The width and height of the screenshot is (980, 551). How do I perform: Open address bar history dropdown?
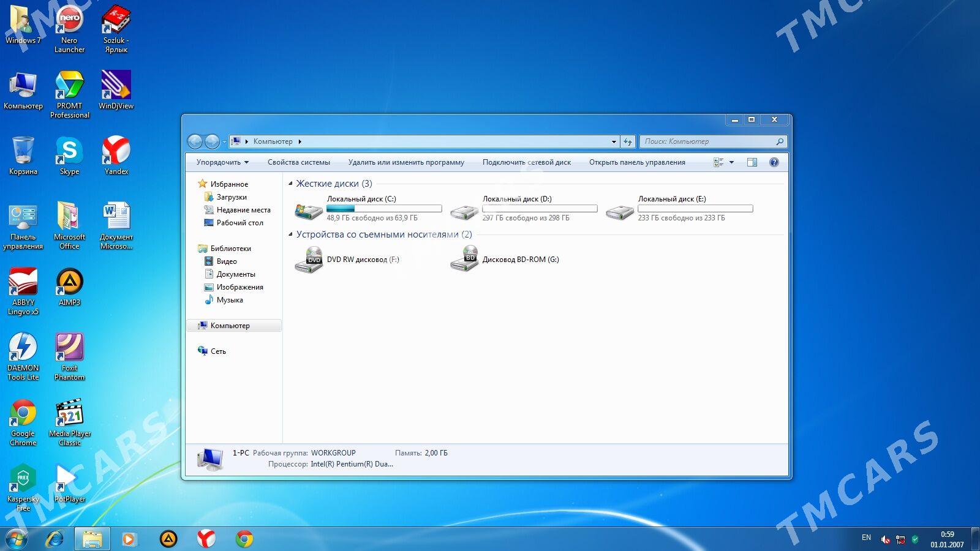pos(614,141)
